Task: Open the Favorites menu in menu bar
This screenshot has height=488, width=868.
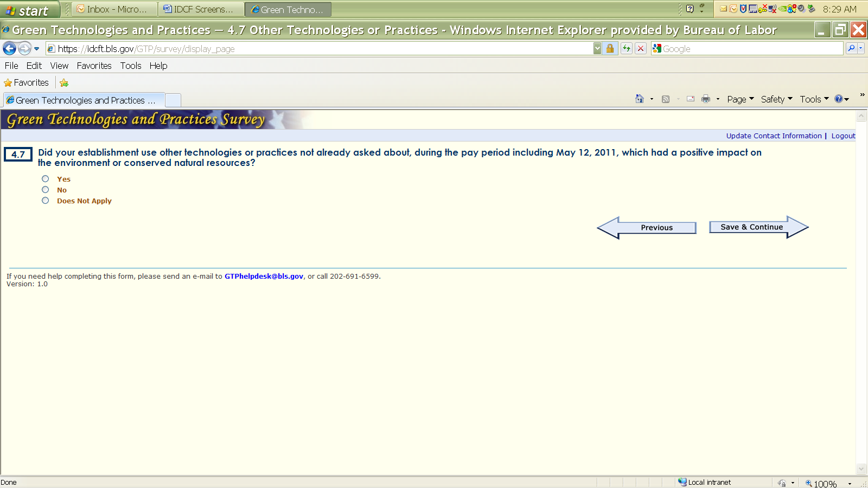Action: pyautogui.click(x=94, y=66)
